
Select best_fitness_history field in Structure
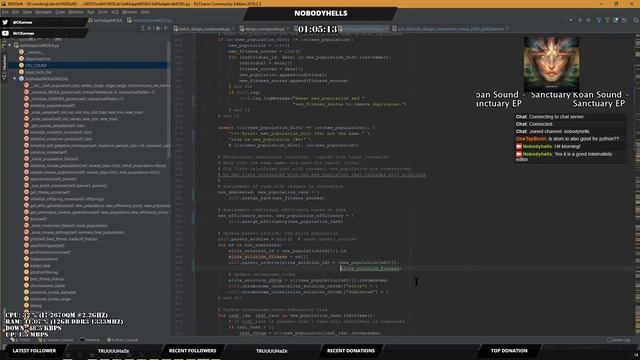point(44,279)
